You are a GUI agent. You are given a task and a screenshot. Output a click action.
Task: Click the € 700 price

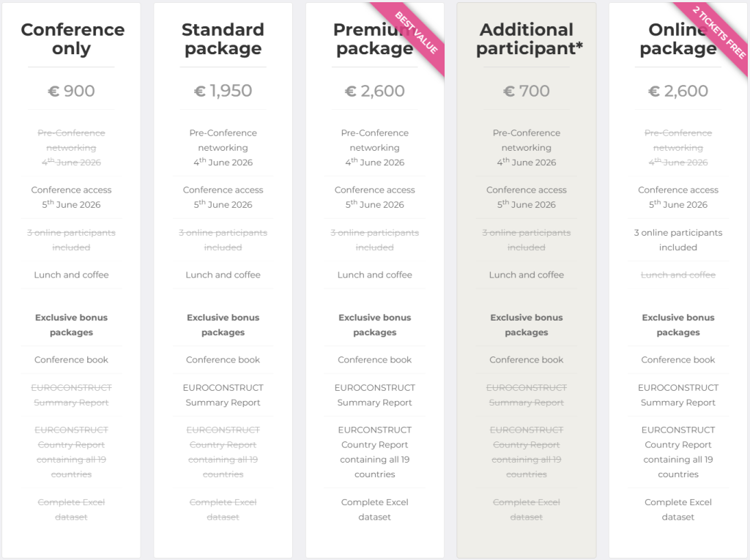(526, 92)
